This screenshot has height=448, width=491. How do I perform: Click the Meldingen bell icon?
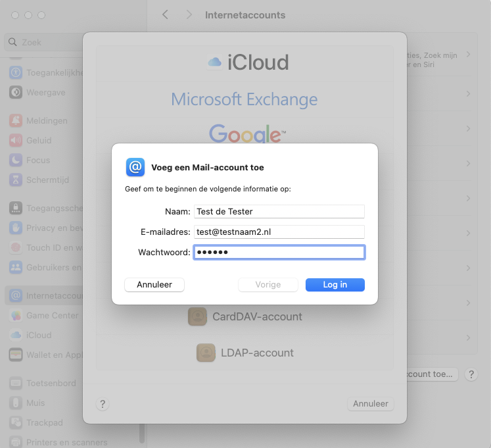(16, 121)
